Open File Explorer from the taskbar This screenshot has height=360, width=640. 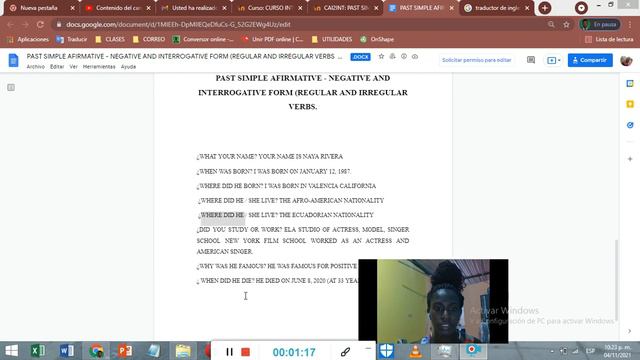pos(183,351)
